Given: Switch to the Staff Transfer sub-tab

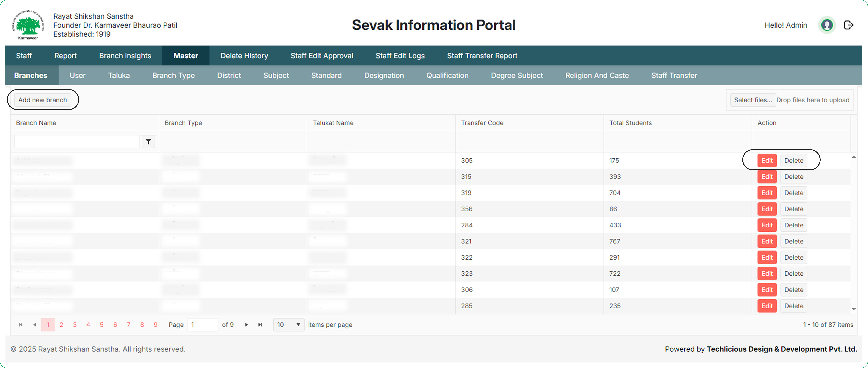Looking at the screenshot, I should coord(674,75).
